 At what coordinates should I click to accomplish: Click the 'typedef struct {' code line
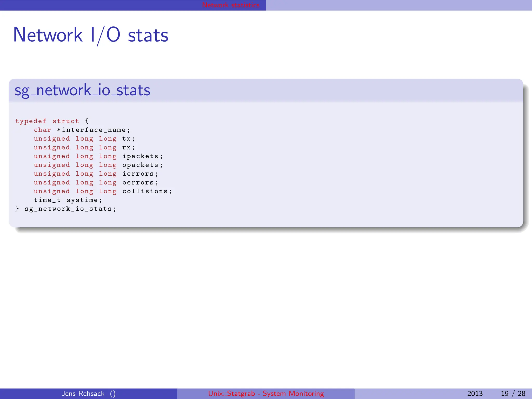pos(52,121)
